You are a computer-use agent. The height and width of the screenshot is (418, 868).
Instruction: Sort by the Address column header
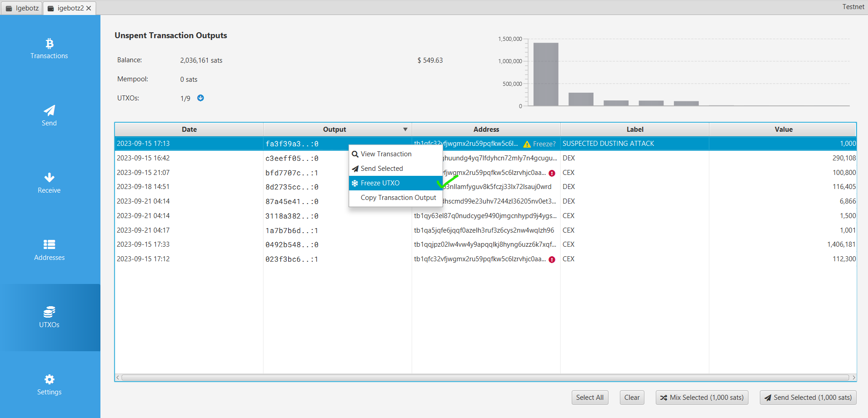(486, 129)
